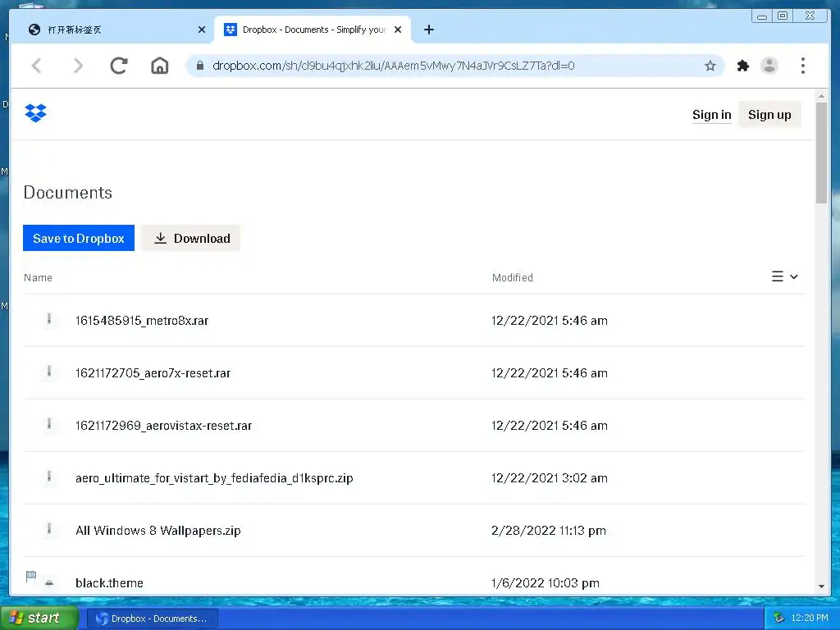Click Save to Dropbox button
Viewport: 840px width, 630px height.
coord(79,239)
